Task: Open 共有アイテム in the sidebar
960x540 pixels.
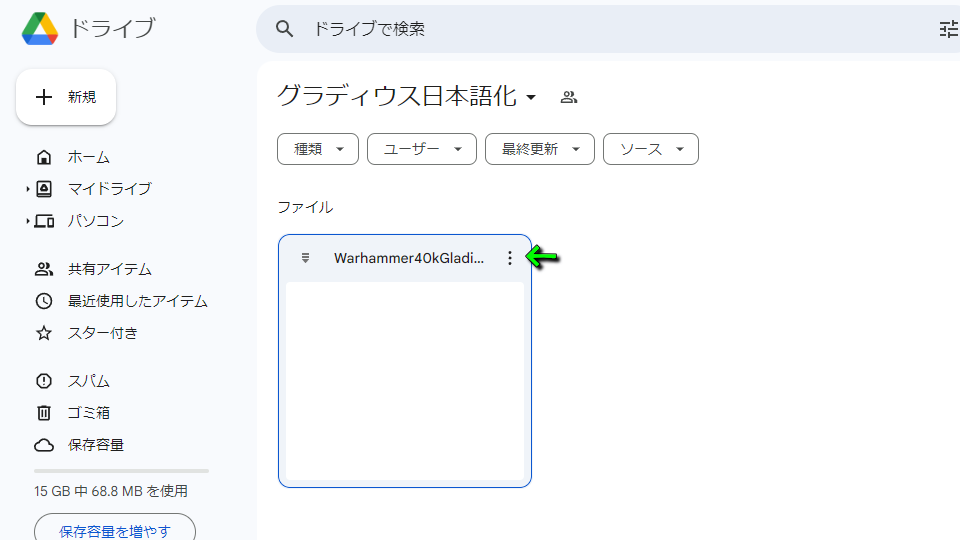Action: pos(110,269)
